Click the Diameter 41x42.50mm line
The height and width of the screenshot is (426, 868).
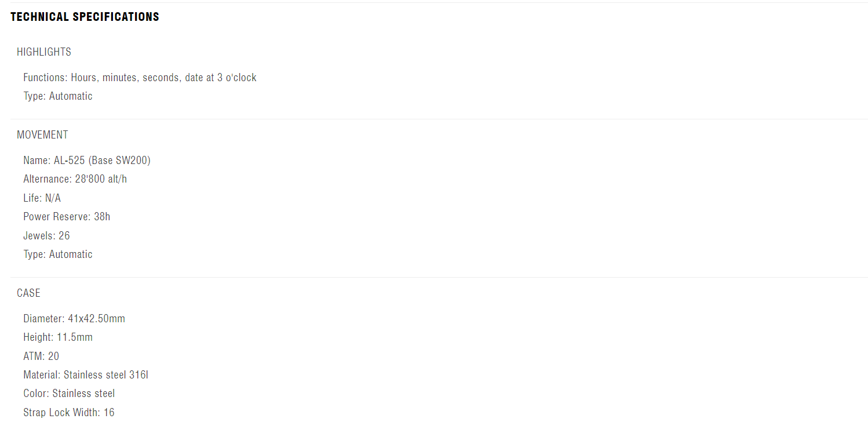coord(74,319)
